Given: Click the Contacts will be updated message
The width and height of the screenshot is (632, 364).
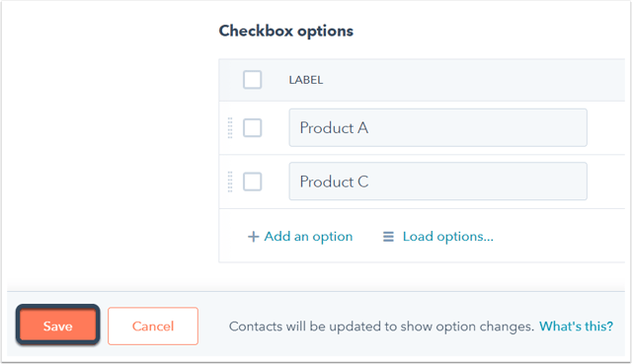Looking at the screenshot, I should click(382, 327).
